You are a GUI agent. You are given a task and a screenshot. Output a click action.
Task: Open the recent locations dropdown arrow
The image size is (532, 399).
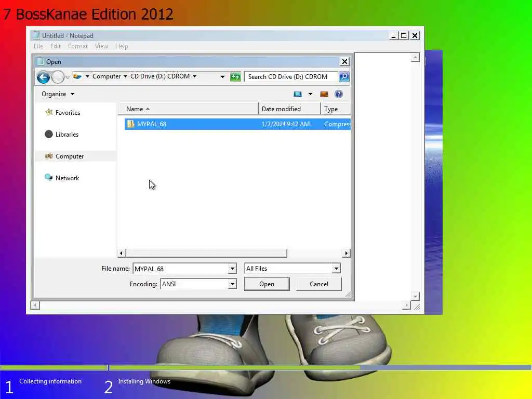[x=68, y=77]
